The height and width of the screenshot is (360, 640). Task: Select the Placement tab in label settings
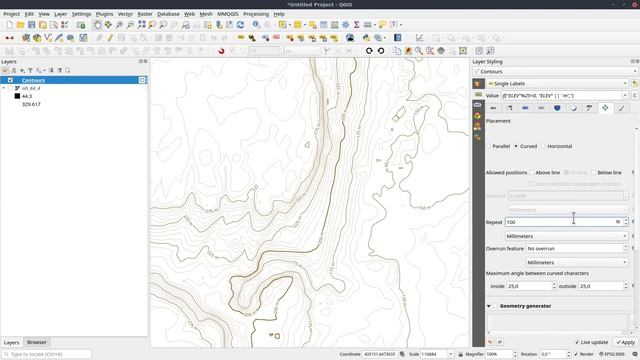[x=605, y=108]
